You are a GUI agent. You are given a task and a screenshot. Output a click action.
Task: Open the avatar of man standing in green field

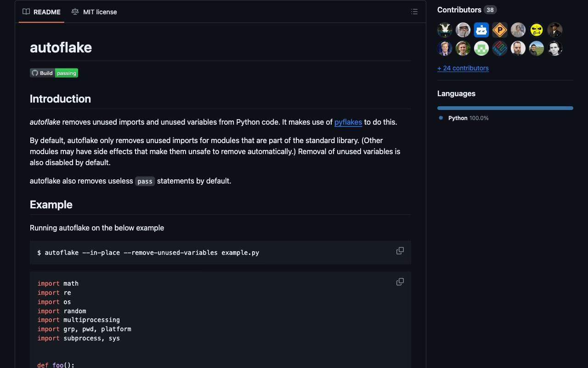[x=537, y=48]
